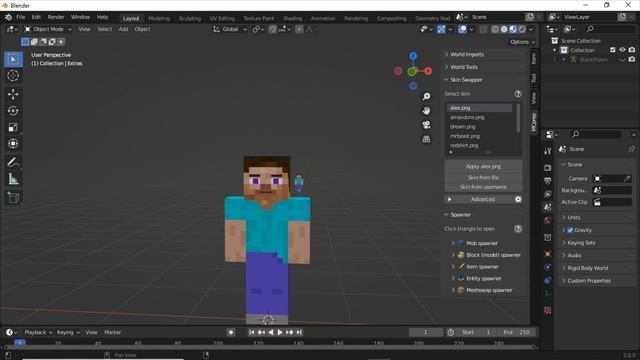Switch to Wireframe viewport shading
The width and height of the screenshot is (640, 360).
click(495, 29)
